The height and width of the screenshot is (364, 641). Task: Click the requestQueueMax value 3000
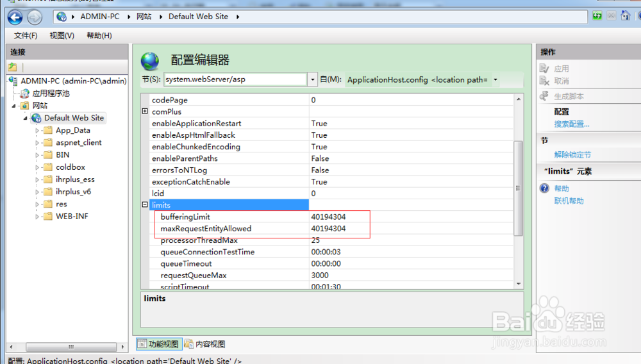pos(320,276)
